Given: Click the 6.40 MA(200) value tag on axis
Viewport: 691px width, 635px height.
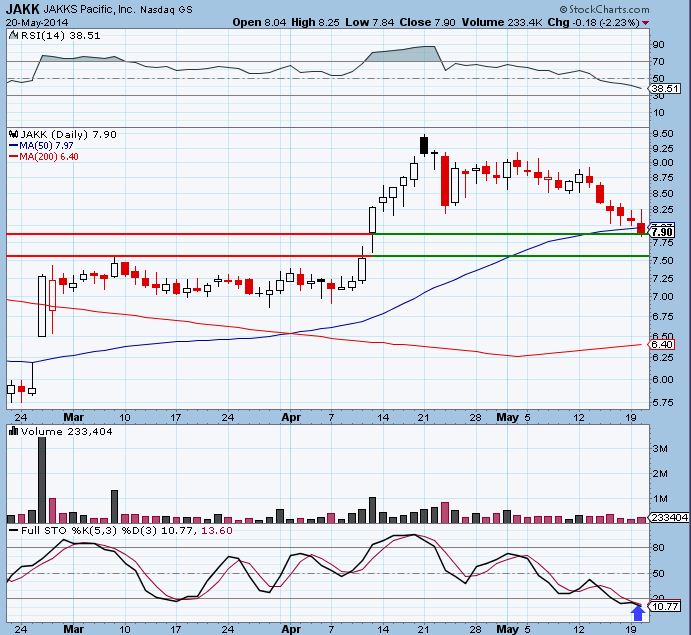Looking at the screenshot, I should [662, 344].
